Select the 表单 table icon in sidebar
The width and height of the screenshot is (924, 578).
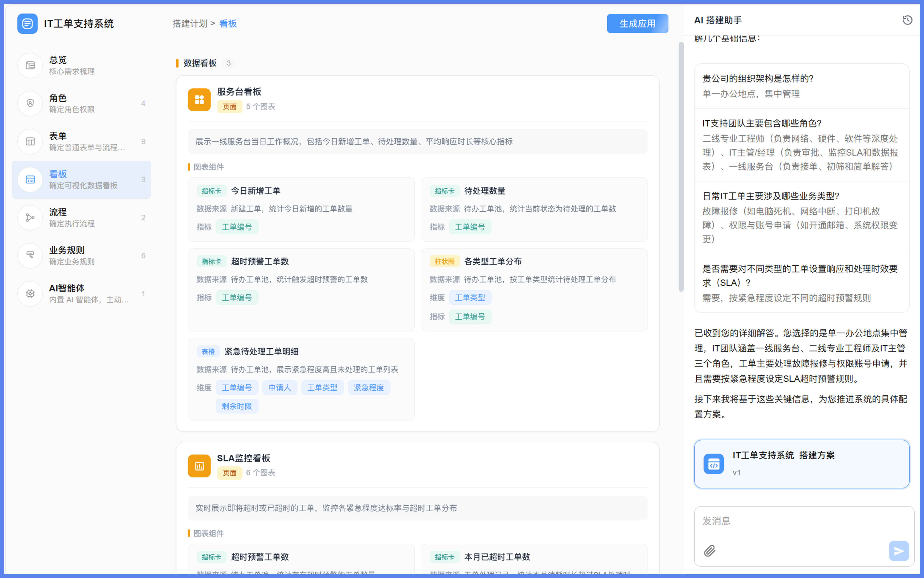click(30, 141)
